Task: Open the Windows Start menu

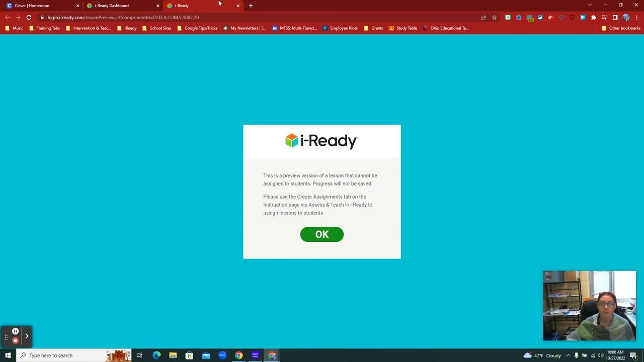Action: click(8, 355)
